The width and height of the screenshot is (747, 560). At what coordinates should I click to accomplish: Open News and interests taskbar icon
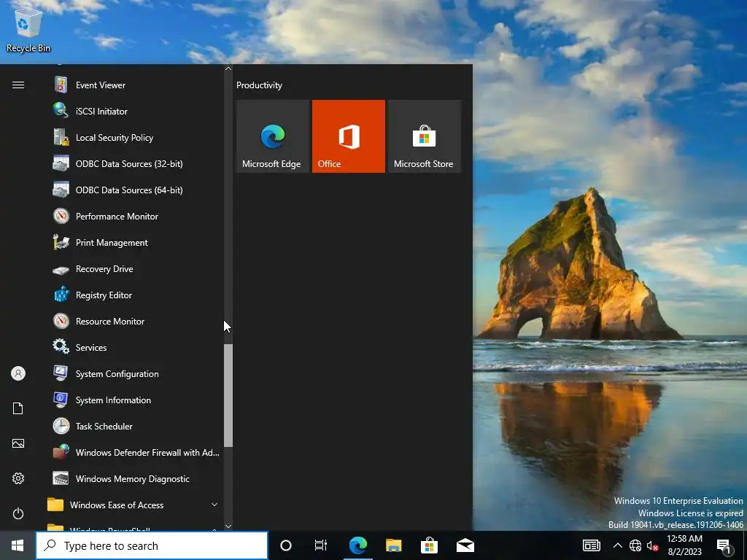pyautogui.click(x=591, y=545)
